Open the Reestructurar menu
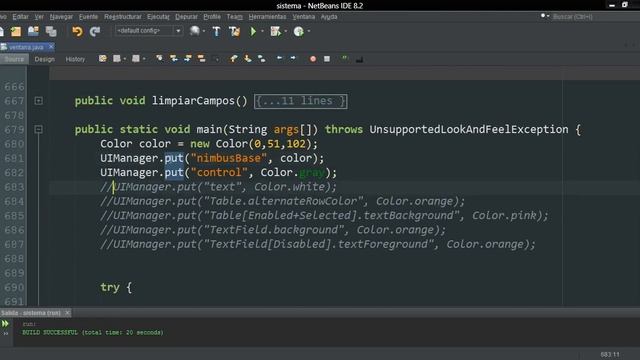640x360 pixels. tap(122, 17)
